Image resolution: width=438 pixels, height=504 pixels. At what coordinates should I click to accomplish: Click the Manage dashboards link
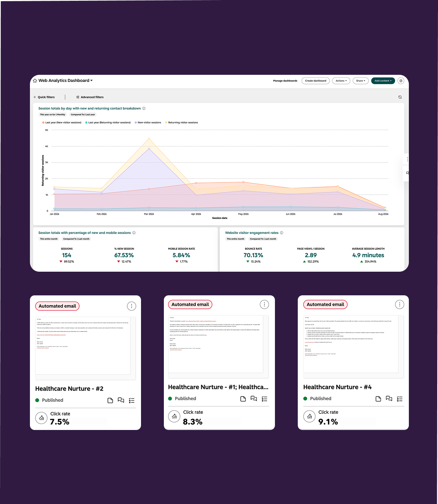tap(285, 81)
